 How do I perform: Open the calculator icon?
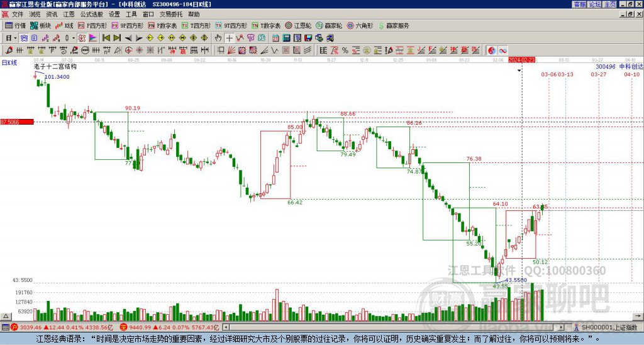pyautogui.click(x=286, y=38)
